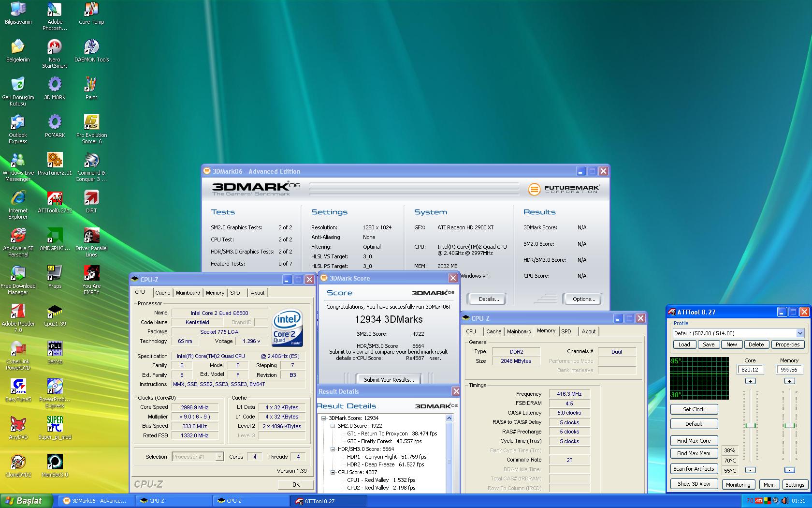Open Driver Parallel Lines icon
The image size is (812, 508).
click(91, 242)
